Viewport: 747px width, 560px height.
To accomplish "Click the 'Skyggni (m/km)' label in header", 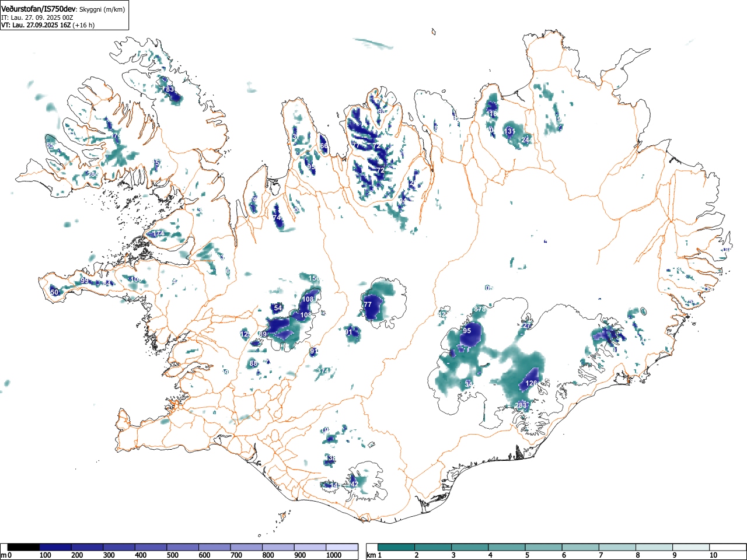I will pyautogui.click(x=101, y=9).
